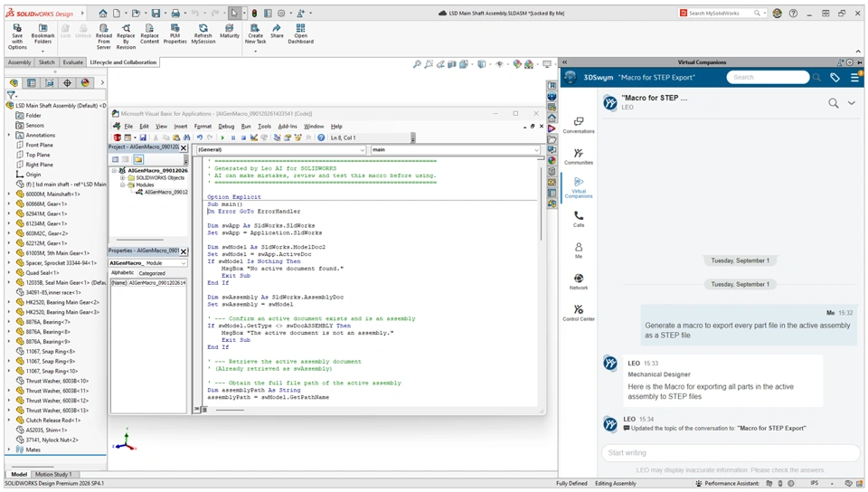Close the VBA Properties pane
The width and height of the screenshot is (868, 492).
(184, 251)
